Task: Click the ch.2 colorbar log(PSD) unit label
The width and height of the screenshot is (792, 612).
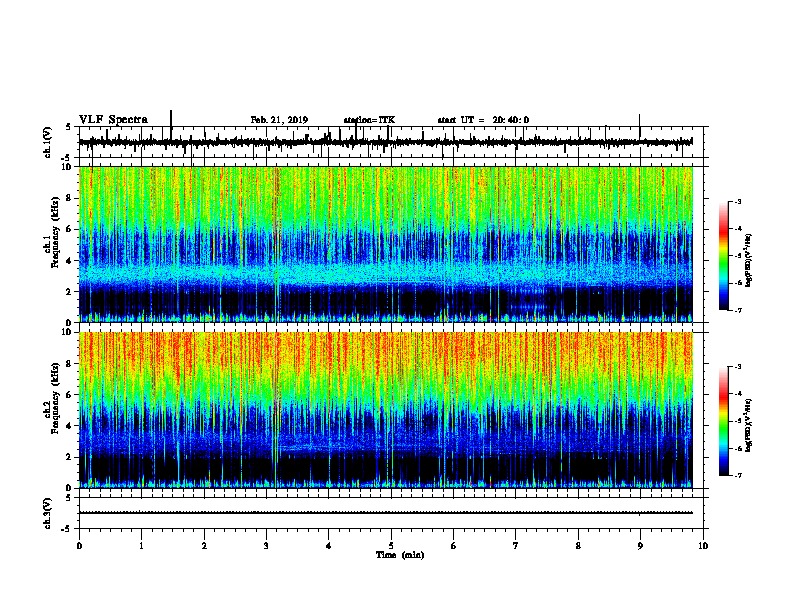Action: point(749,425)
